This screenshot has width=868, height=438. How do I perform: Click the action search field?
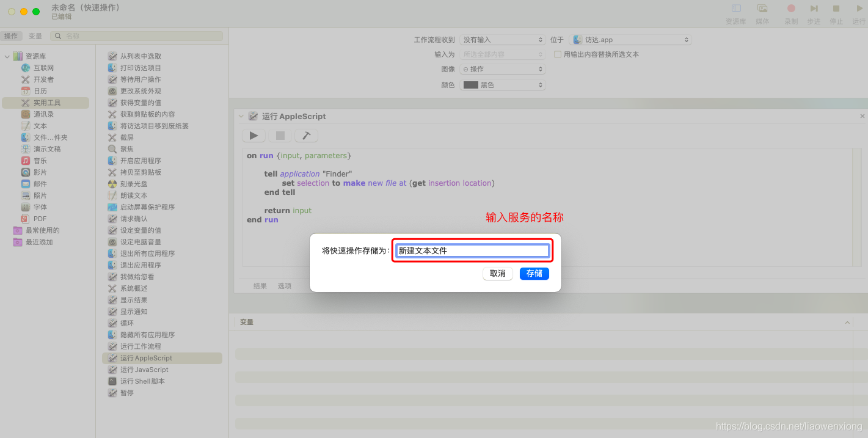tap(137, 36)
